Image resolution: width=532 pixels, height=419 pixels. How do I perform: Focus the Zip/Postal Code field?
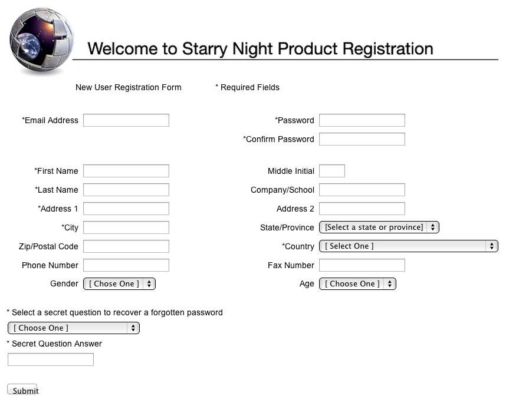(x=126, y=246)
